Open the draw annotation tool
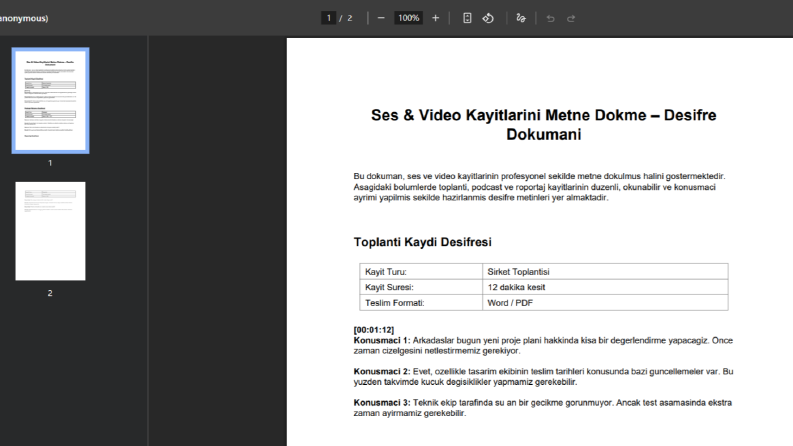Viewport: 793px width, 446px height. [x=521, y=18]
